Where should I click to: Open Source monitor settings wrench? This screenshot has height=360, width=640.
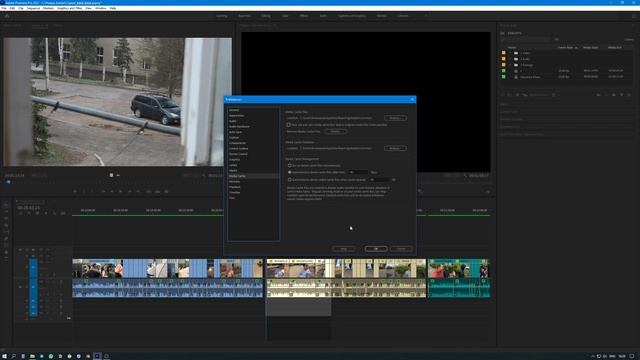point(204,176)
